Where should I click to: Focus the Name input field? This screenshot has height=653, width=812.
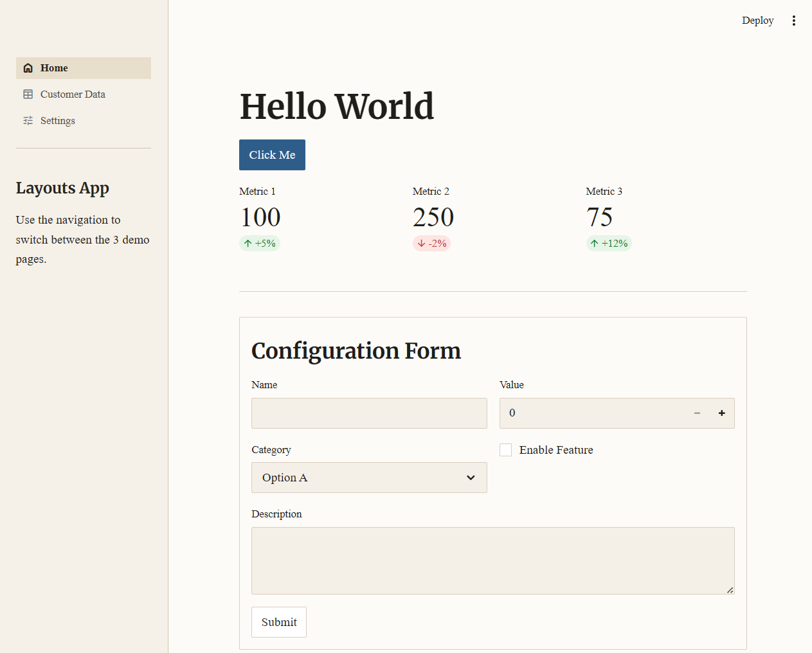369,413
